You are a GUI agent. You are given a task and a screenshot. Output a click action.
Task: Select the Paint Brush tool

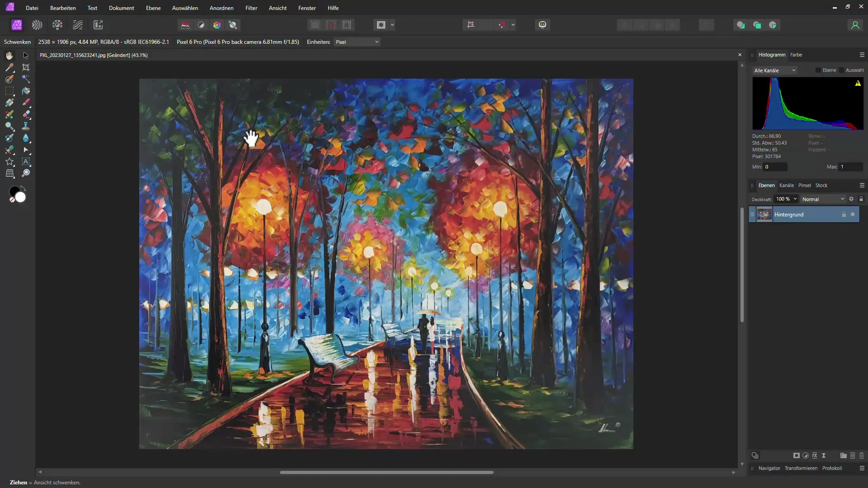pyautogui.click(x=26, y=103)
